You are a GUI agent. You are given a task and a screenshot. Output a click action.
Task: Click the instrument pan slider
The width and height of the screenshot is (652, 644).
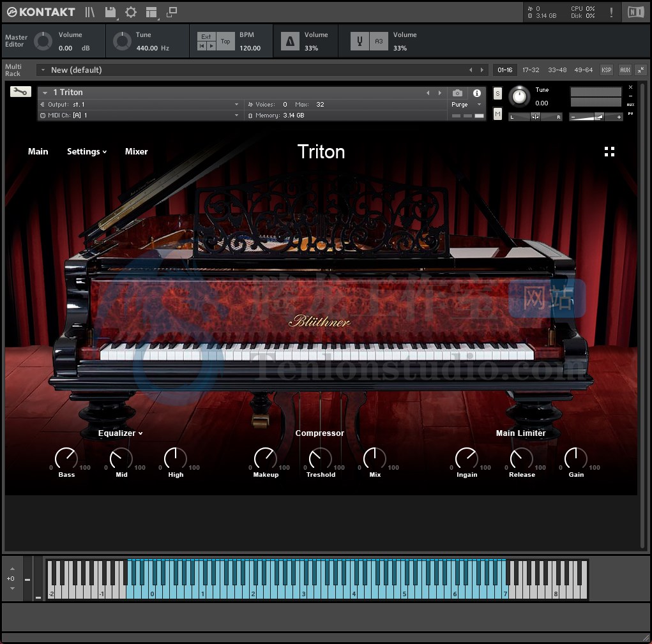pyautogui.click(x=535, y=117)
